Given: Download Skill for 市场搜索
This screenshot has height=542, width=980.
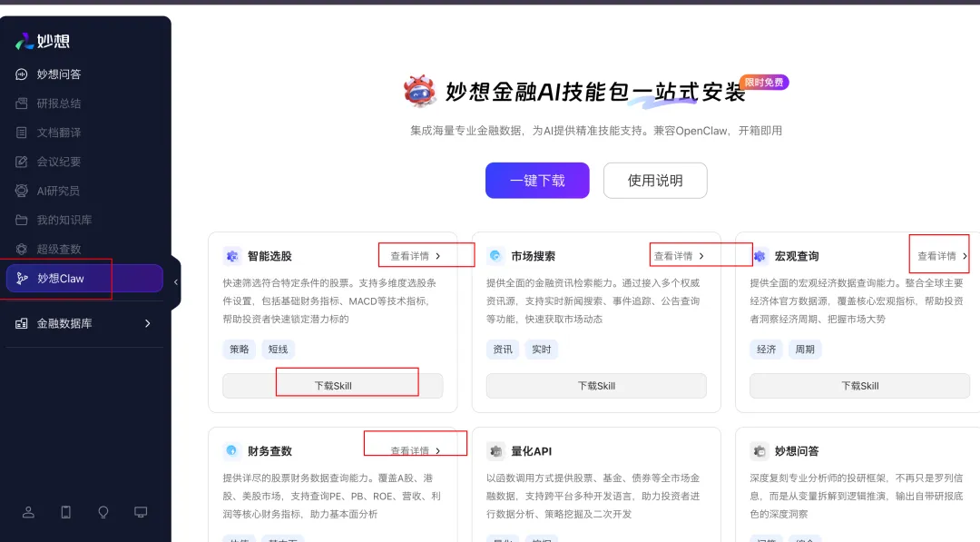Looking at the screenshot, I should click(596, 386).
